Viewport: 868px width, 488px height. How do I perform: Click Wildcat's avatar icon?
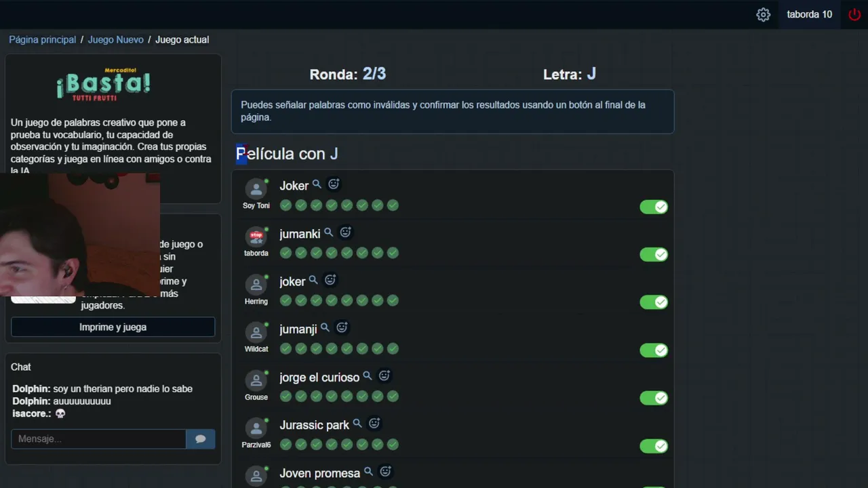[256, 333]
